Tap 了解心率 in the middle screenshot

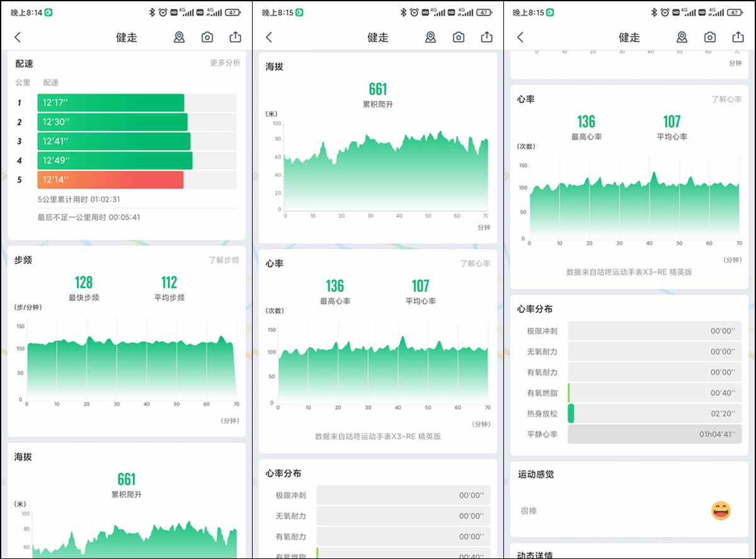point(475,263)
